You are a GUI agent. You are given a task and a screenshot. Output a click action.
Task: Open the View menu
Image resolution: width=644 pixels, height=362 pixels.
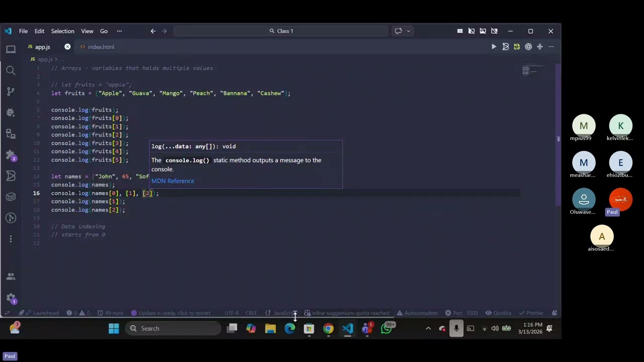pos(87,31)
